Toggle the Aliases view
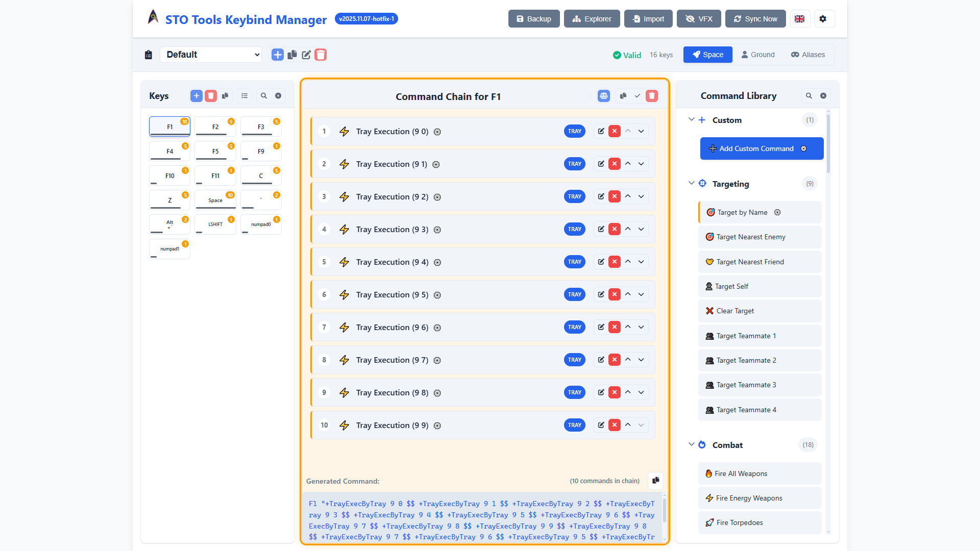The image size is (980, 551). point(807,55)
